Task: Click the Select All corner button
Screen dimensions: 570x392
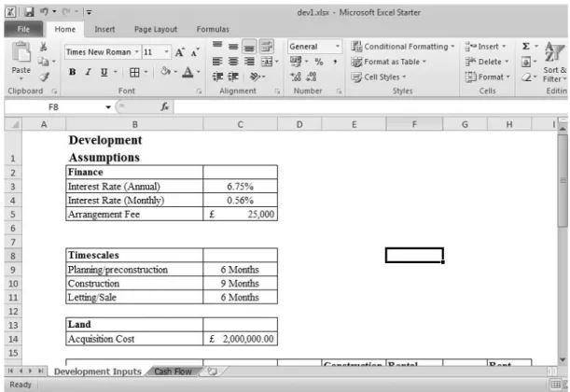Action: (x=14, y=124)
